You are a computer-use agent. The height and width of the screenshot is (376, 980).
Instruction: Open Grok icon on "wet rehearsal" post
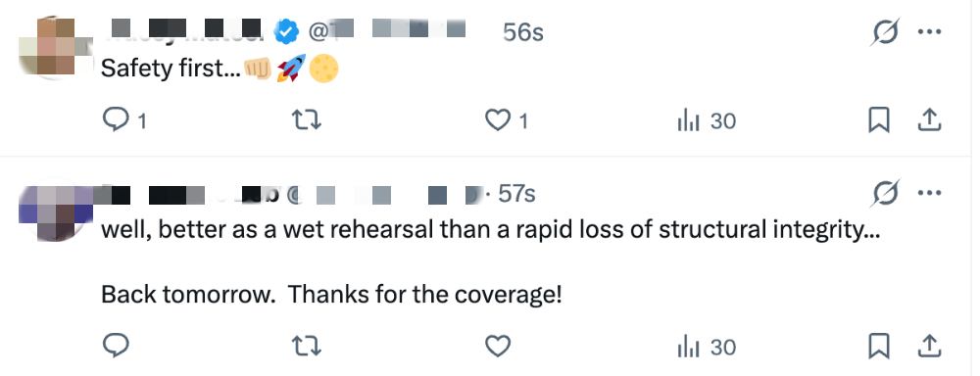click(x=886, y=194)
